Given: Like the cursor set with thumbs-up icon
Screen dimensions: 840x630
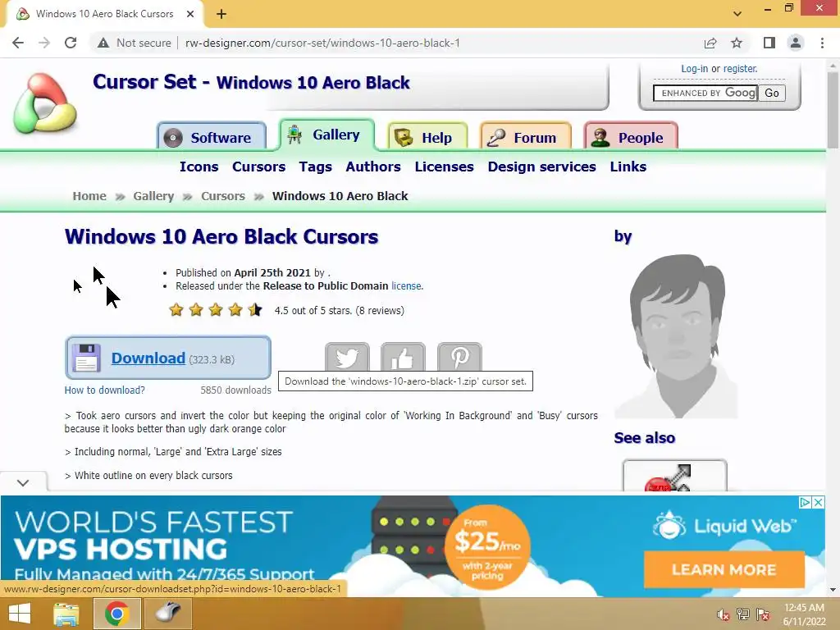Looking at the screenshot, I should (x=403, y=358).
